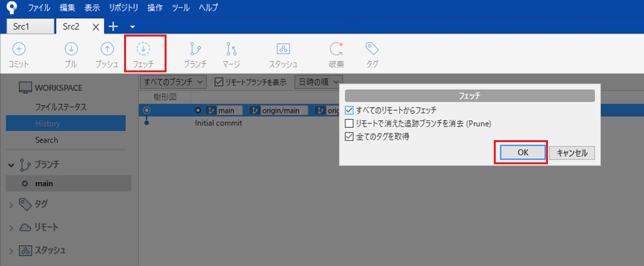Click the スタッシュ (Stash) toolbar icon
Image resolution: width=644 pixels, height=266 pixels.
283,49
